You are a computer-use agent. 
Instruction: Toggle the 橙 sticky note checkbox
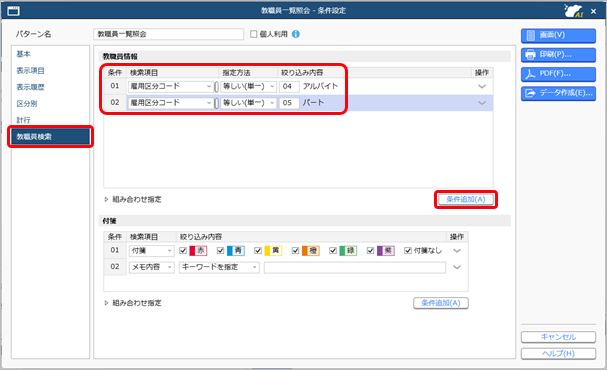tap(295, 251)
